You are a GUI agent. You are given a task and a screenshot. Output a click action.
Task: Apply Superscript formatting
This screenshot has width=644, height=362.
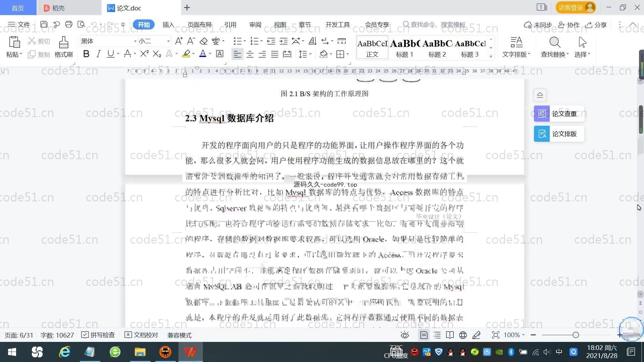pos(144,54)
